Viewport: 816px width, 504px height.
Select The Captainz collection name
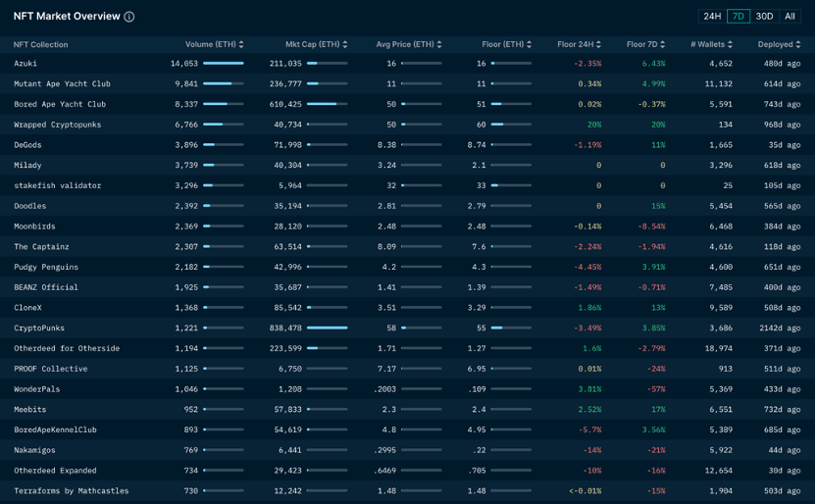point(41,246)
